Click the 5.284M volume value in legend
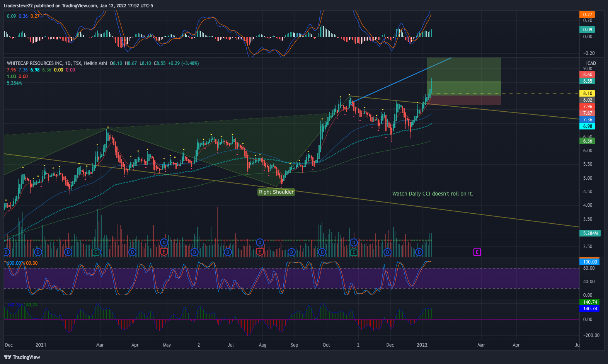Image resolution: width=608 pixels, height=364 pixels. (14, 83)
